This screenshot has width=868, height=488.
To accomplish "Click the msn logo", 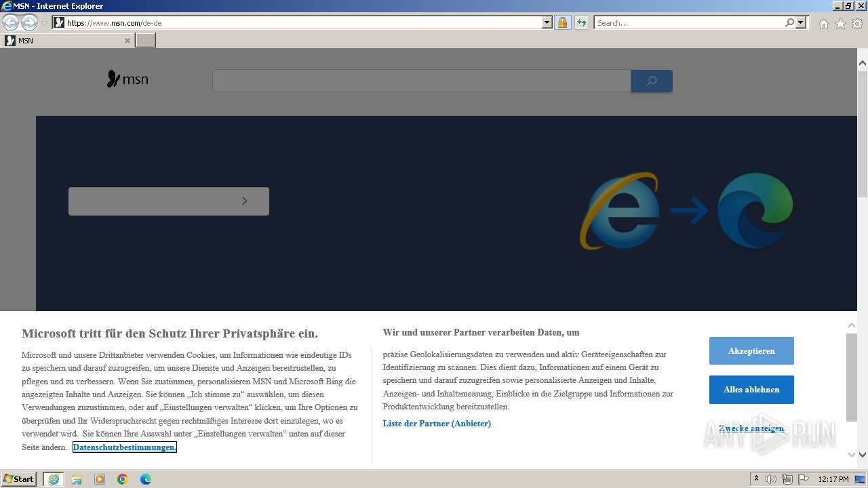I will coord(127,80).
